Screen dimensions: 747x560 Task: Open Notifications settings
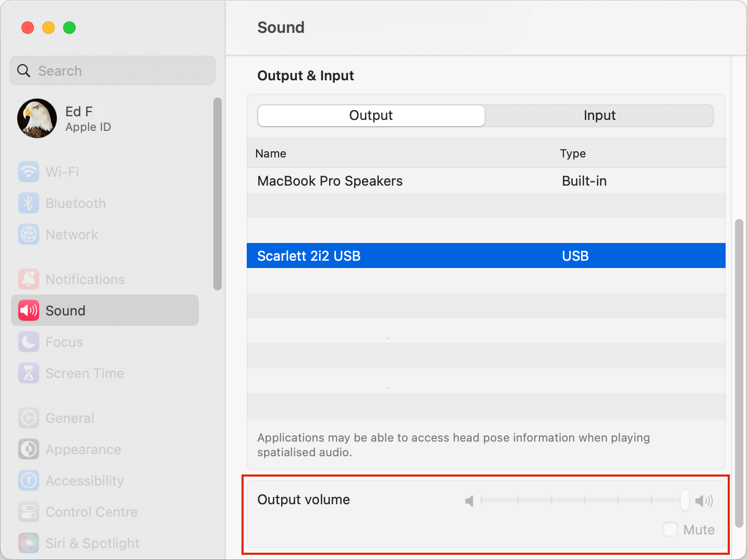pyautogui.click(x=85, y=279)
